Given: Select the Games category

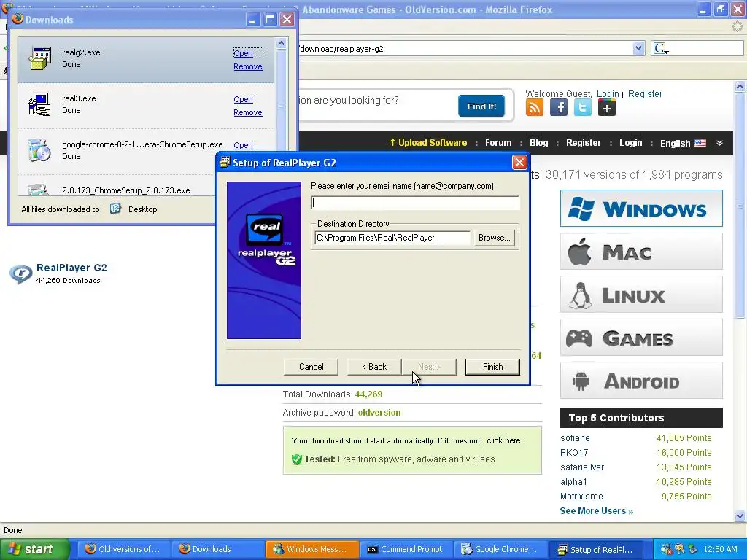Looking at the screenshot, I should [x=641, y=338].
